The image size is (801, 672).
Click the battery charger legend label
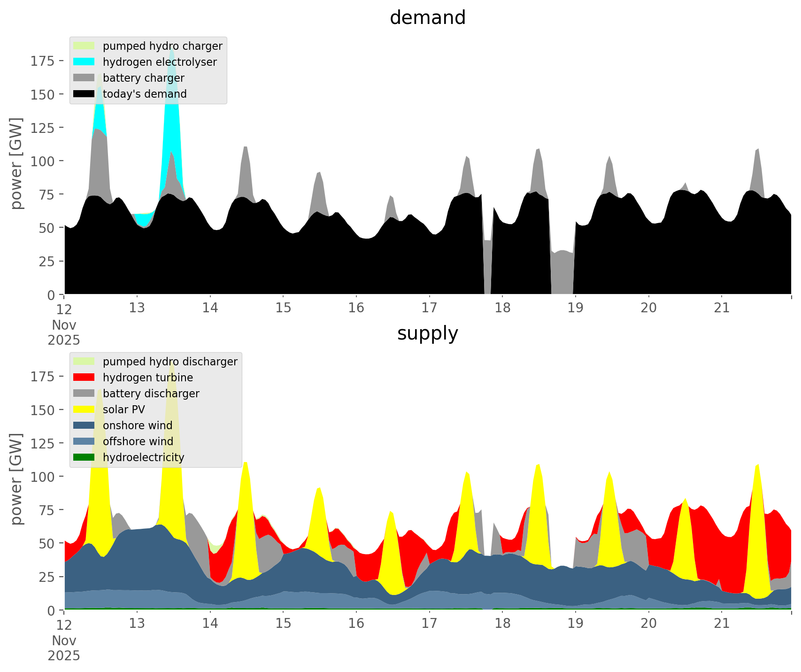point(143,78)
